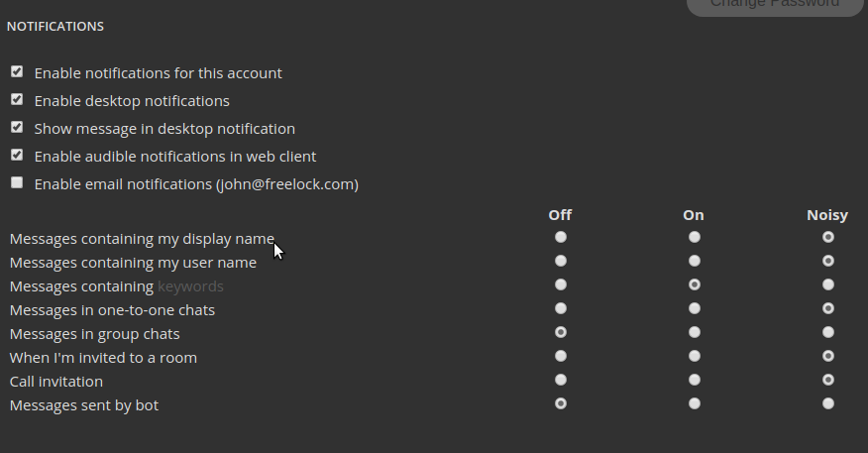This screenshot has height=453, width=868.
Task: Set display name messages to On
Action: [x=695, y=238]
